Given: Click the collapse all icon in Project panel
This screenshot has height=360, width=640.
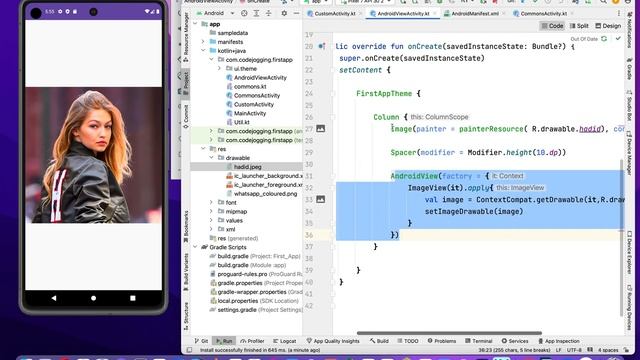Looking at the screenshot, I should 269,13.
